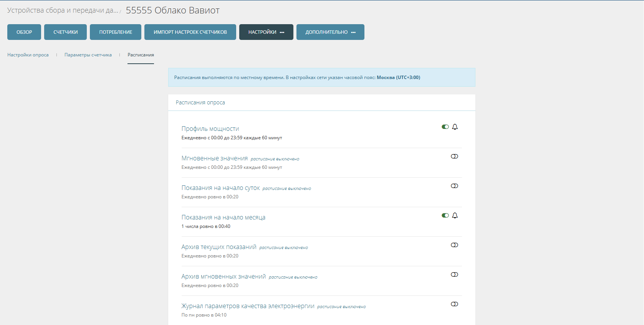Switch on Архив мгновенных значений schedule
Image resolution: width=644 pixels, height=325 pixels.
[x=454, y=275]
